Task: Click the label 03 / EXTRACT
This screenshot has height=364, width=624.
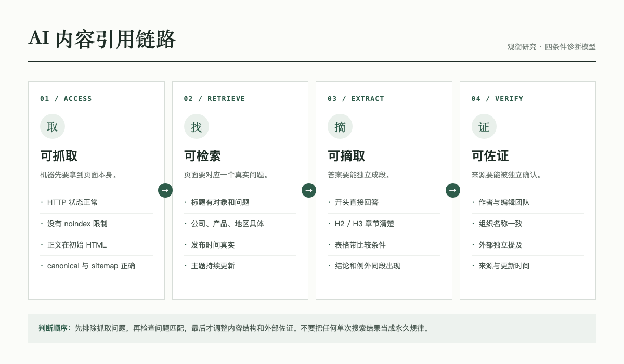Action: (x=356, y=98)
